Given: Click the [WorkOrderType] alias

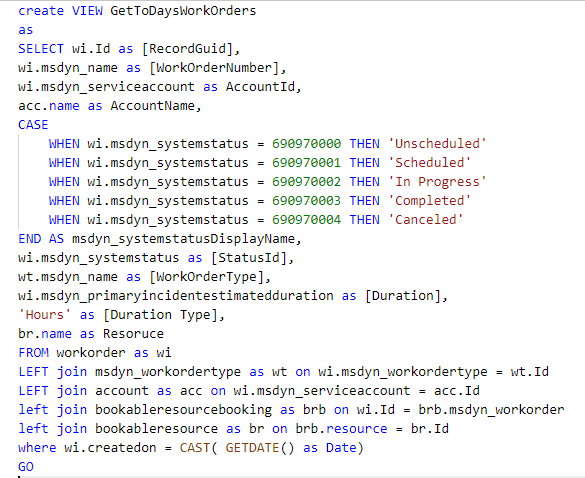Looking at the screenshot, I should (206, 277).
